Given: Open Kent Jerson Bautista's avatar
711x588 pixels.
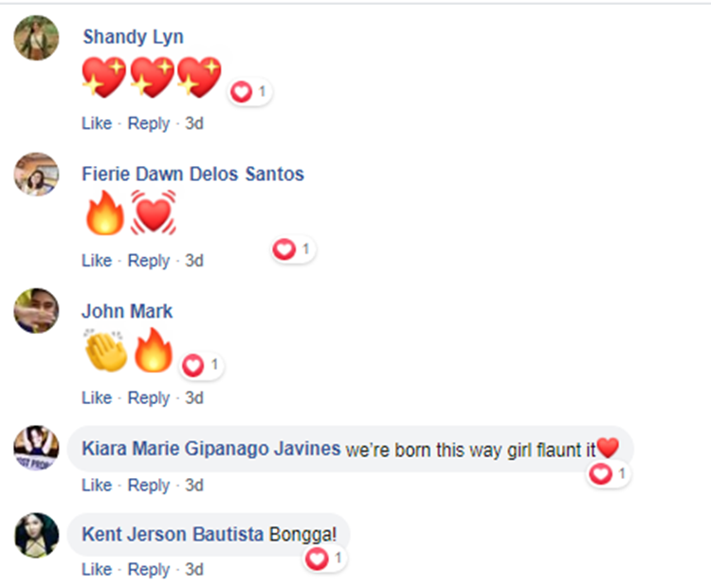Looking at the screenshot, I should [36, 535].
